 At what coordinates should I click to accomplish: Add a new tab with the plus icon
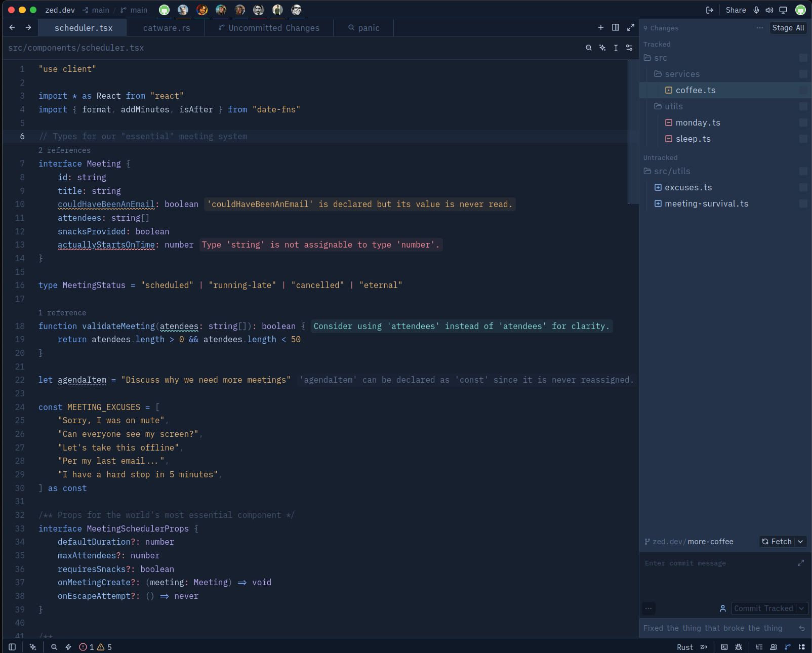pyautogui.click(x=601, y=27)
